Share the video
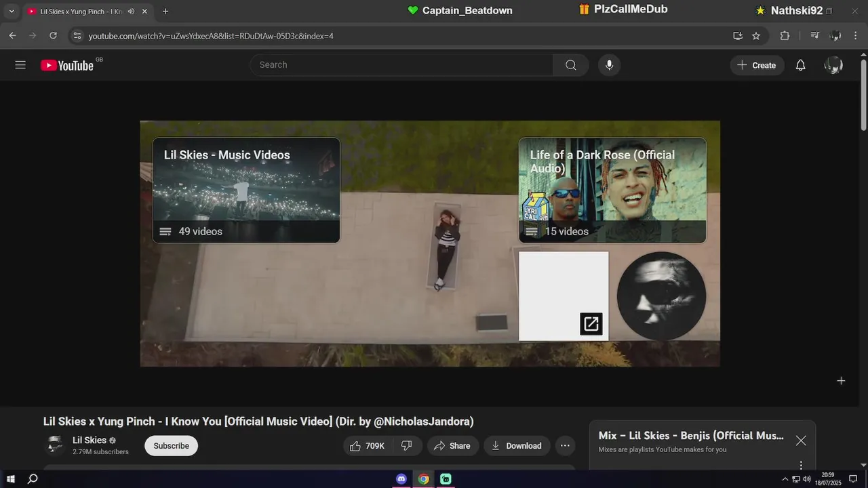 pos(452,445)
